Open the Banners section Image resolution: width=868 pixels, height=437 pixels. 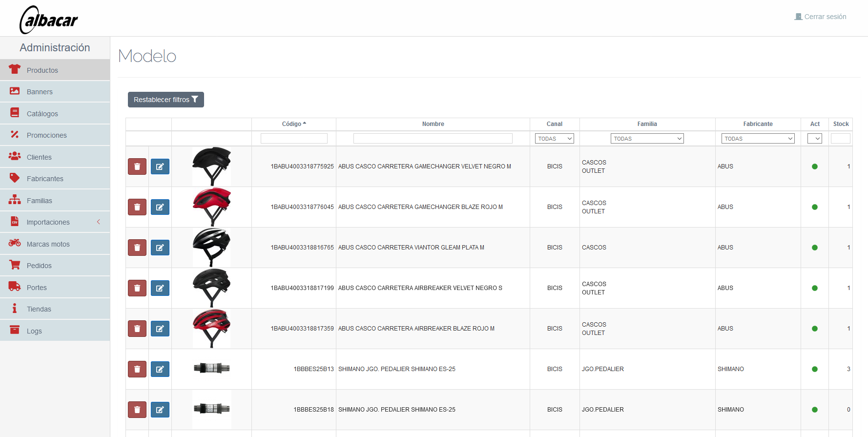point(55,92)
